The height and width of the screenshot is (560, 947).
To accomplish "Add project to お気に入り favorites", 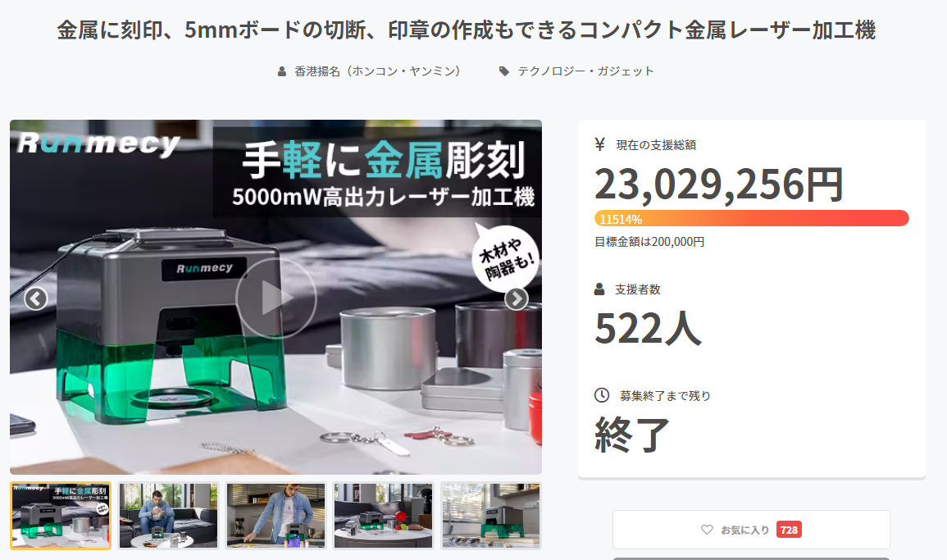I will tap(751, 530).
